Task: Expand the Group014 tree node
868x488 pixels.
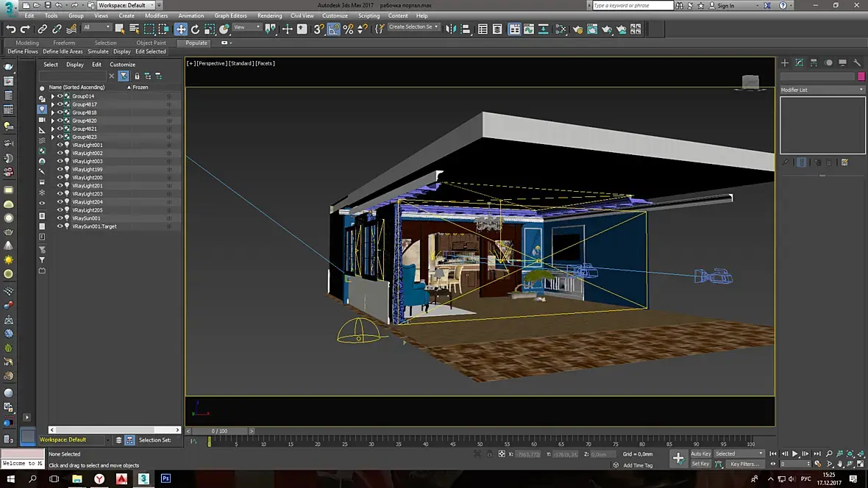Action: tap(52, 96)
